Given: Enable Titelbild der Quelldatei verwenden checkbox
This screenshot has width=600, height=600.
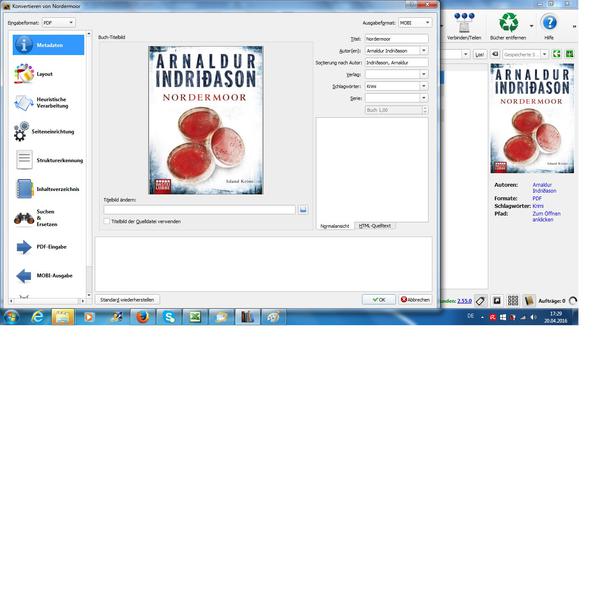Looking at the screenshot, I should coord(107,221).
